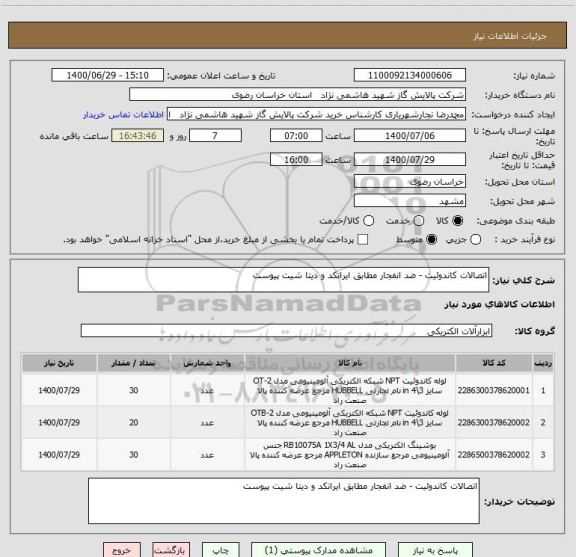Click the چاپ print button
The height and width of the screenshot is (557, 576).
pos(220,550)
